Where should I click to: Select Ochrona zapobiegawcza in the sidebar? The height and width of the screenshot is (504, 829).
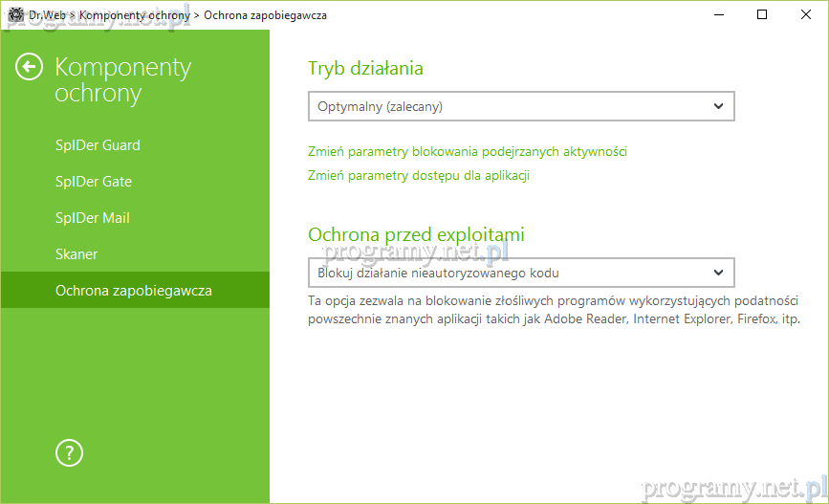coord(134,291)
